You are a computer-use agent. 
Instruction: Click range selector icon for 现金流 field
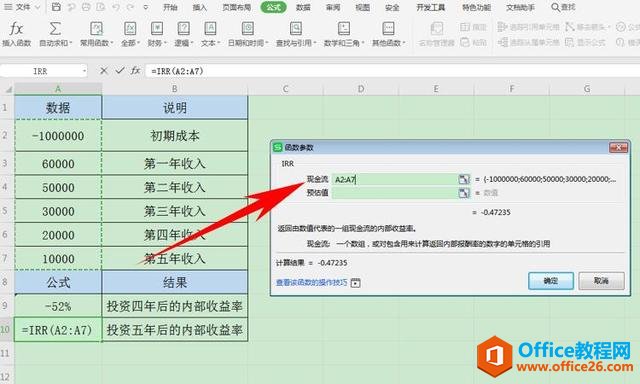point(464,179)
